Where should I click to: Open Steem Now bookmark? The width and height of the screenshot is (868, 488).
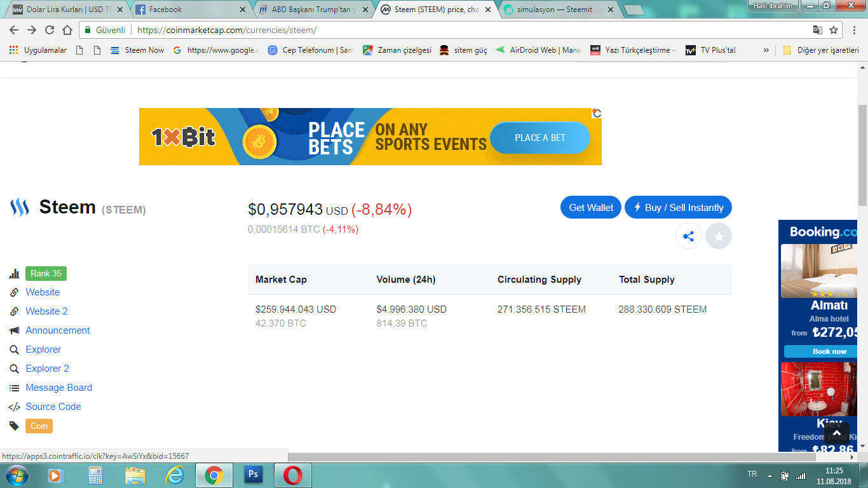click(x=137, y=50)
